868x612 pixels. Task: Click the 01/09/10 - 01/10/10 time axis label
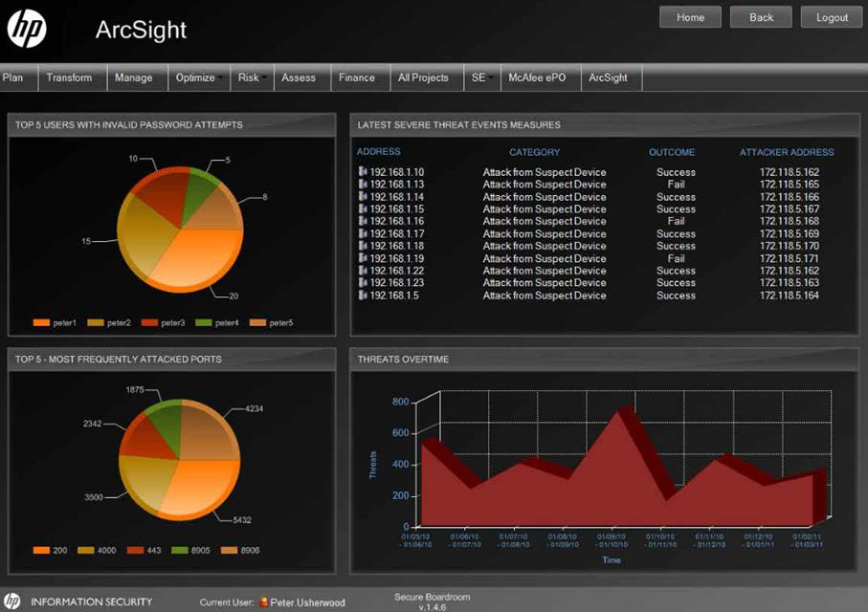(x=612, y=540)
